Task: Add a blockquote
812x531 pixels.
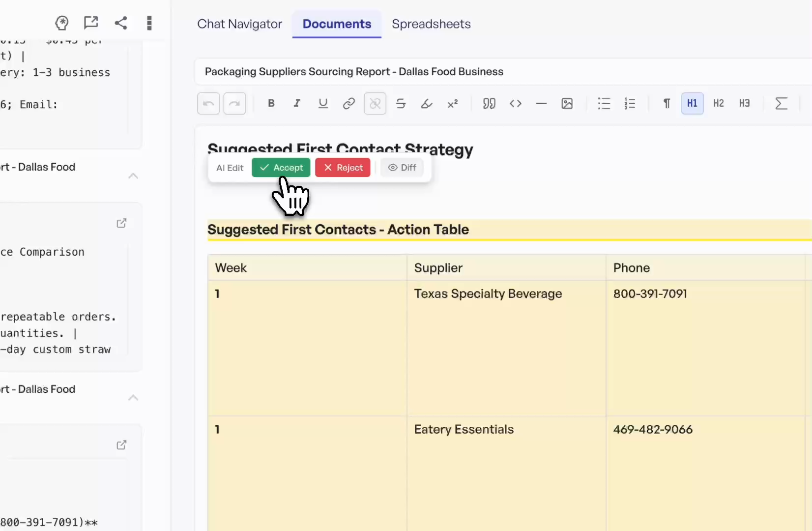Action: click(x=489, y=103)
